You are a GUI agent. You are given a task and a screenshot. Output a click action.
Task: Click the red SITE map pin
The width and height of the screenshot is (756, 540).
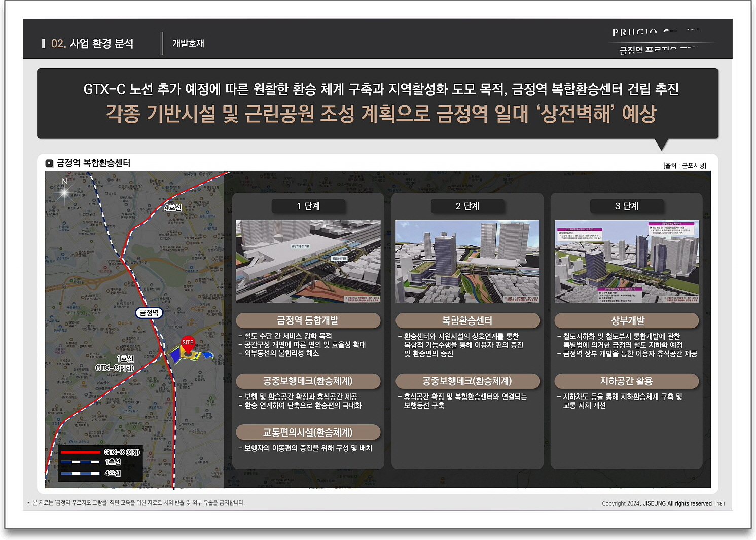[188, 345]
